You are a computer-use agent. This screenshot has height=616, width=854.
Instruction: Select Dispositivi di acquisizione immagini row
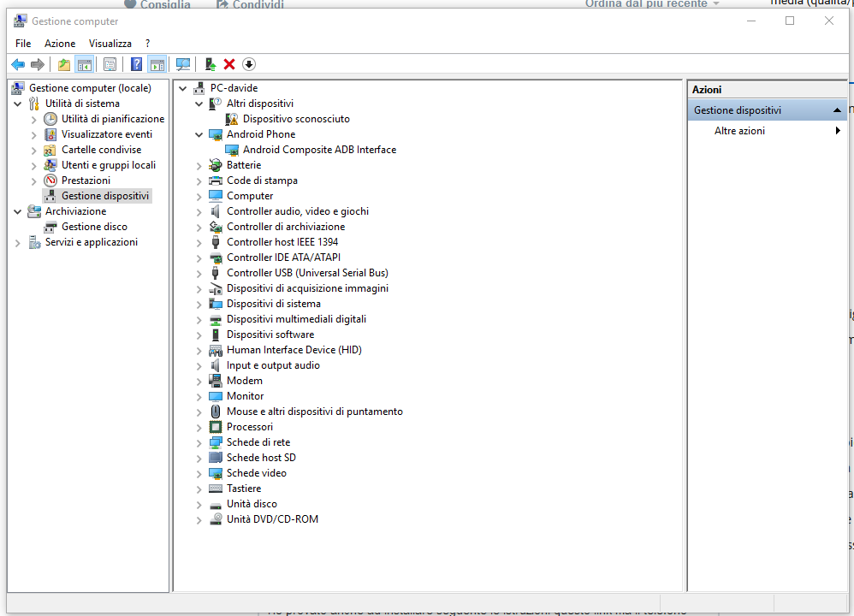pos(307,288)
